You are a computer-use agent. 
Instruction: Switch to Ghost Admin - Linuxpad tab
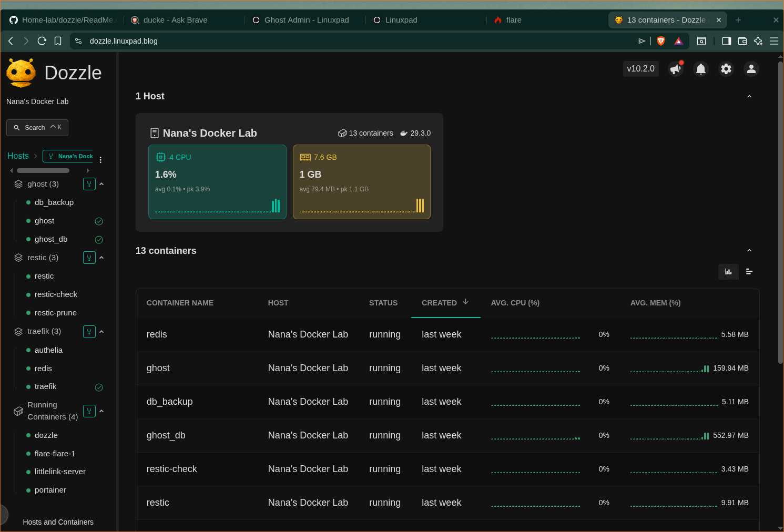(306, 20)
